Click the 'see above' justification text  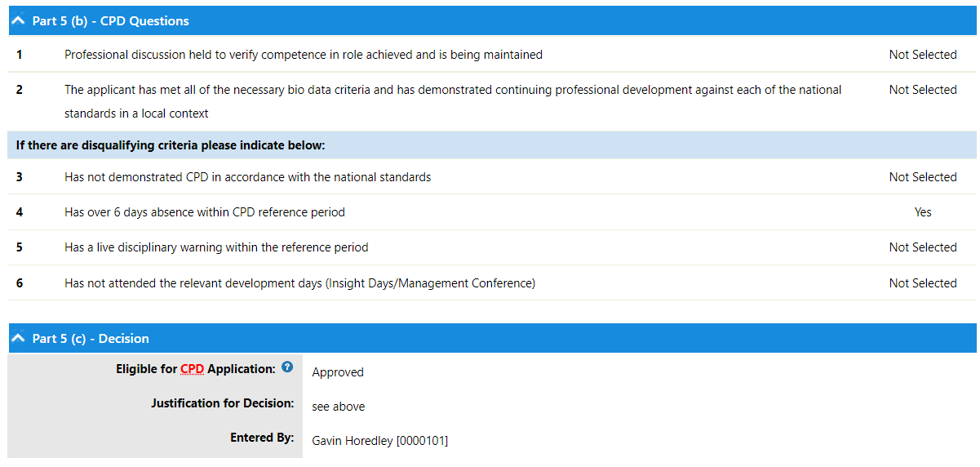tap(339, 407)
